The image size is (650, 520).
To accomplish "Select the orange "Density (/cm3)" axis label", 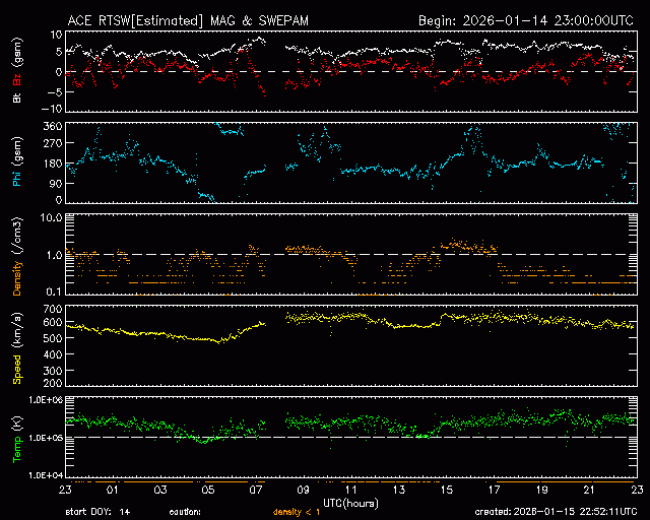I will point(17,256).
